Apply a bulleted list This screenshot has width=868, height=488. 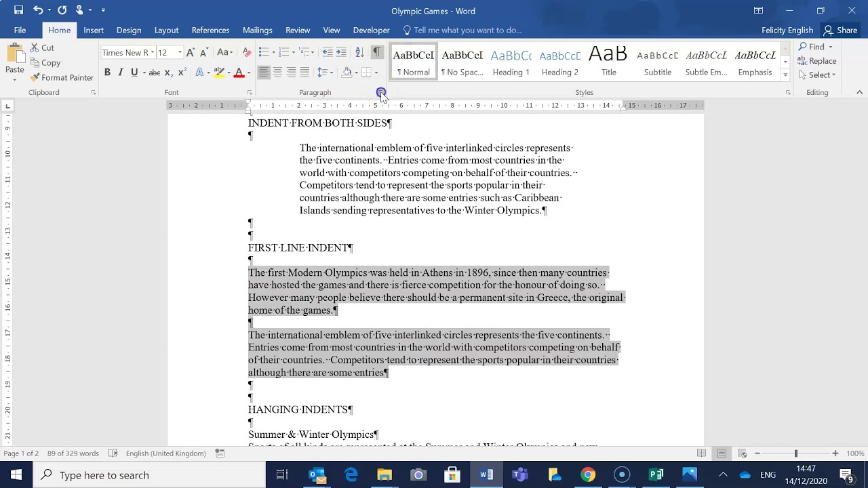[x=264, y=52]
